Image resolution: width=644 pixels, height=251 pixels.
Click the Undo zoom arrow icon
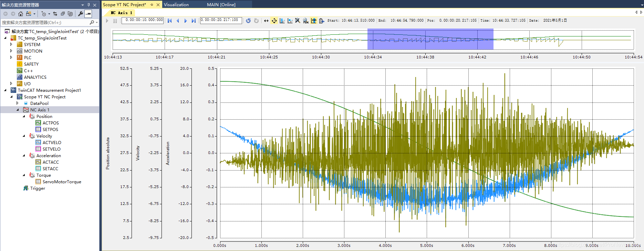(x=248, y=21)
